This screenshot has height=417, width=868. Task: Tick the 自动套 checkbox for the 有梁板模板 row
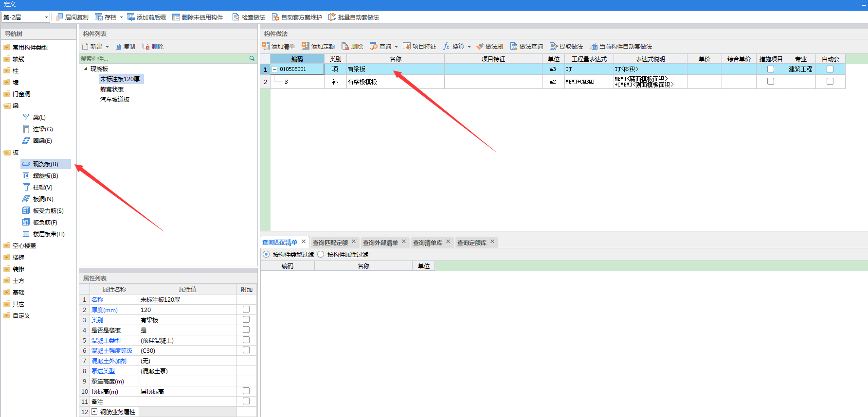click(830, 81)
